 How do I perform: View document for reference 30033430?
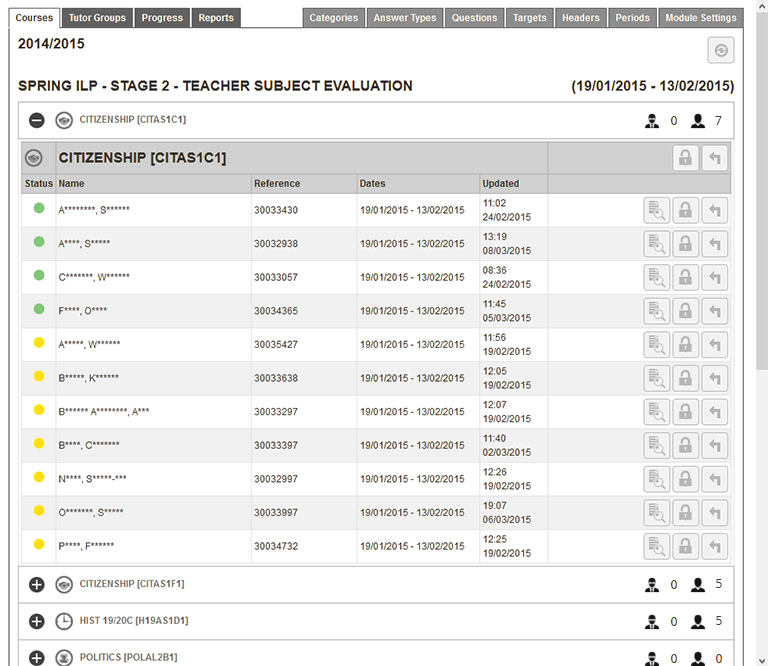click(657, 210)
